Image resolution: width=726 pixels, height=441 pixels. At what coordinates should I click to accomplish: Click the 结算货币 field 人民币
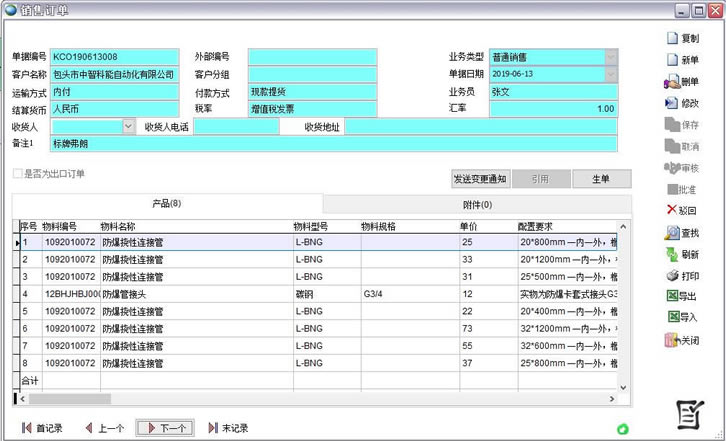(114, 109)
